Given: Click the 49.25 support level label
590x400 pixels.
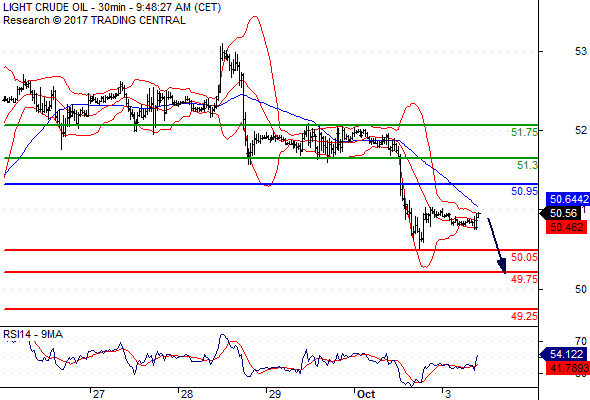Looking at the screenshot, I should [524, 316].
